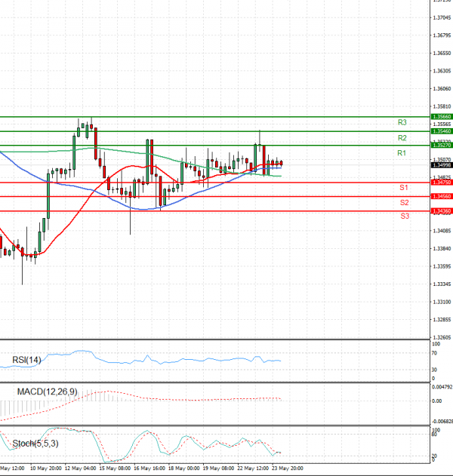453x476 pixels.
Task: Click the 16 May 16:00 time label
Action: pyautogui.click(x=149, y=468)
